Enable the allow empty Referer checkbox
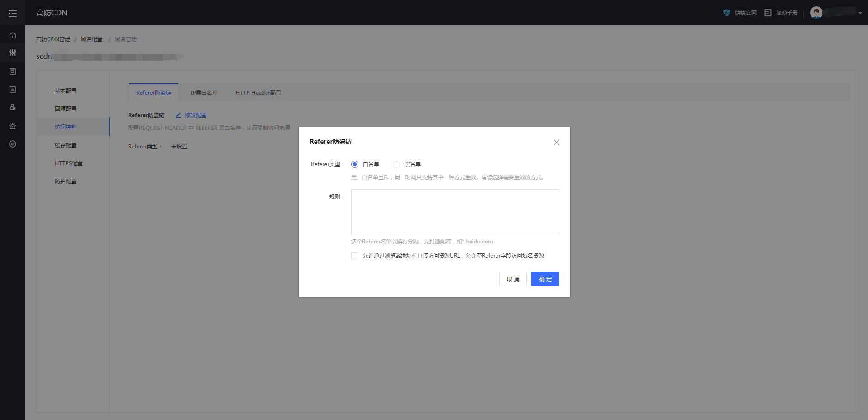The image size is (868, 420). coord(355,256)
